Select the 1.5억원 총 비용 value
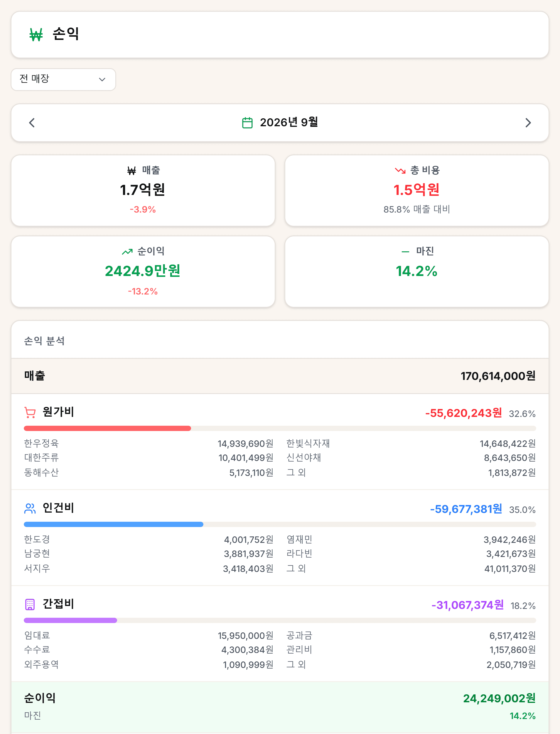This screenshot has height=734, width=560. [417, 190]
